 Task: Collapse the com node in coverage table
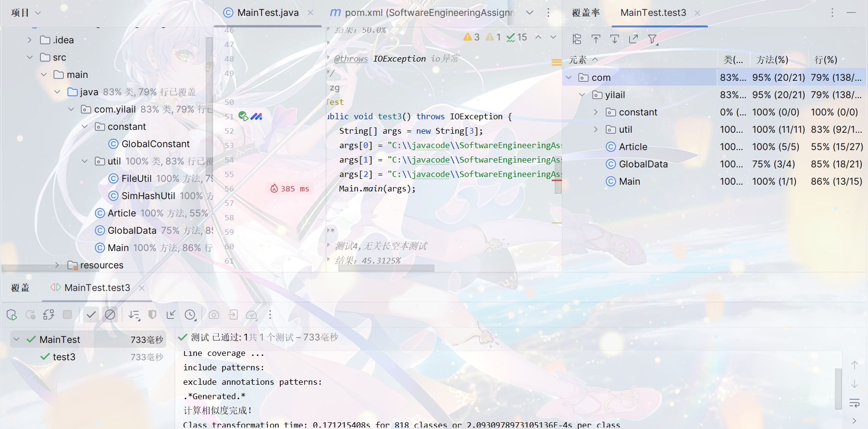point(569,77)
